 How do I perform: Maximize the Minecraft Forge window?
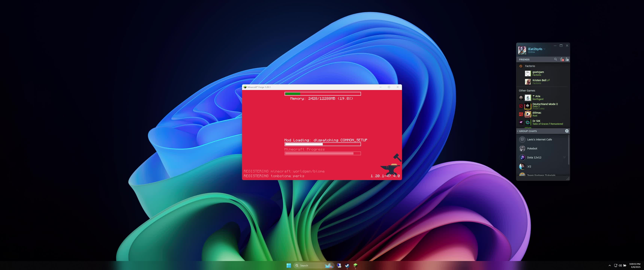(389, 87)
